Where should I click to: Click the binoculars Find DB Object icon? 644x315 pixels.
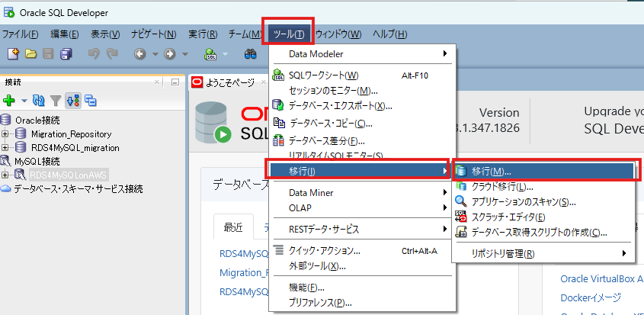tap(251, 54)
